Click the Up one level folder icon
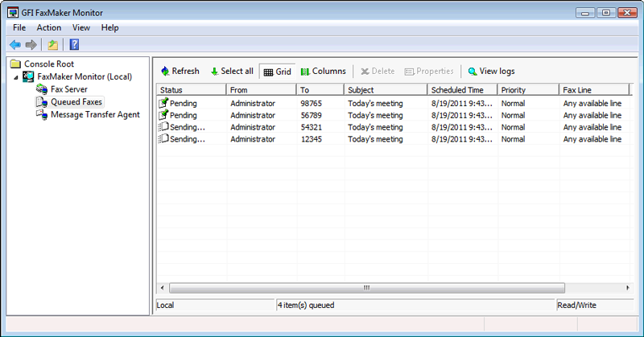 (x=52, y=44)
